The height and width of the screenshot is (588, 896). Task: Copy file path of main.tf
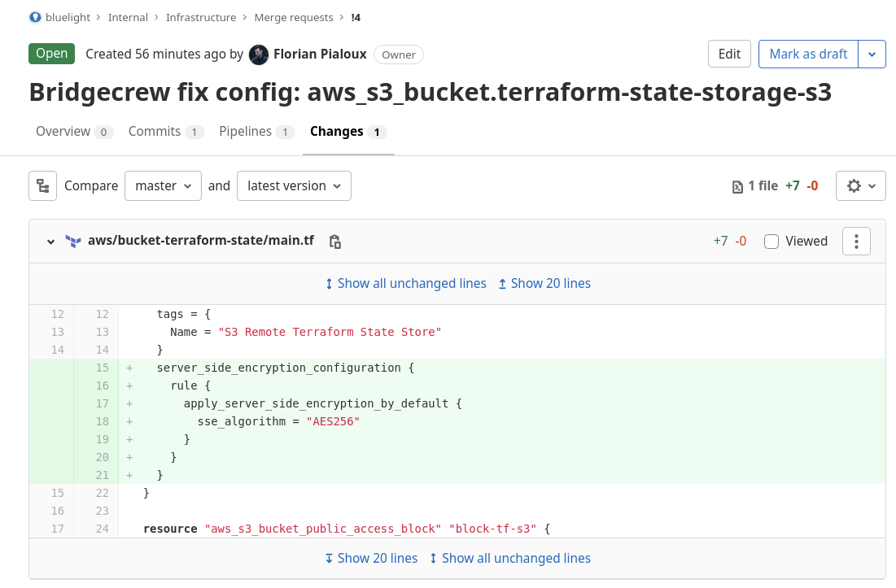tap(334, 242)
